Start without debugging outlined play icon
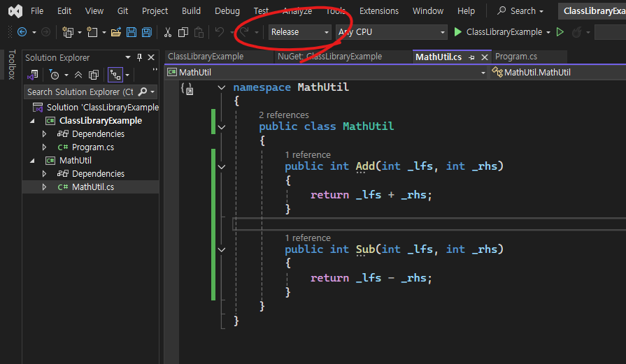 click(x=560, y=32)
